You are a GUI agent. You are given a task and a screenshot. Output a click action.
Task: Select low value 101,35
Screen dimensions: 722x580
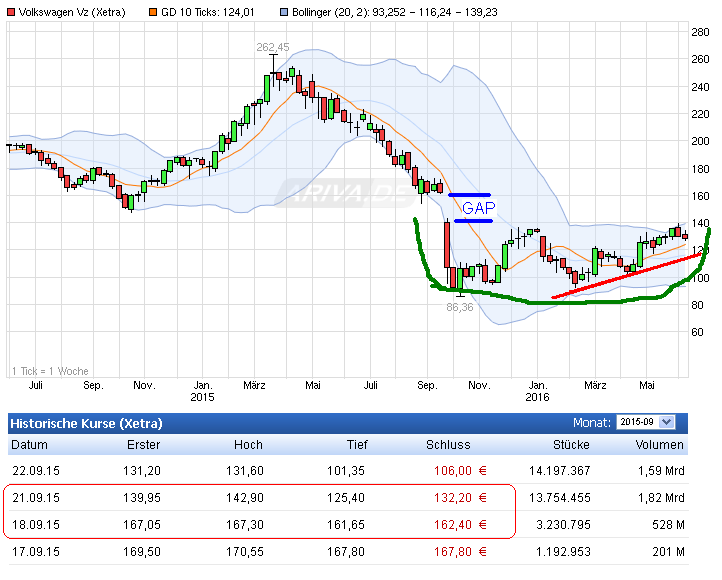point(346,471)
